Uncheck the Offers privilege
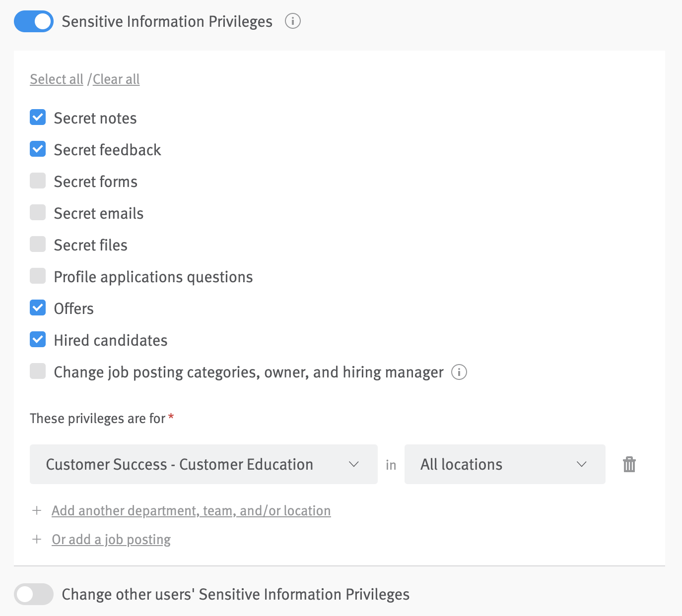Screen dimensions: 682x616 coord(37,308)
